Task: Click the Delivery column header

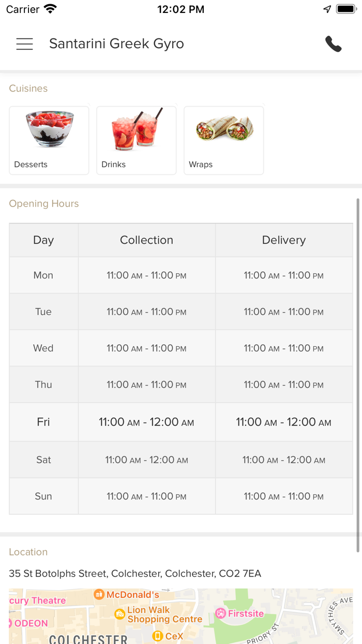Action: click(x=284, y=240)
